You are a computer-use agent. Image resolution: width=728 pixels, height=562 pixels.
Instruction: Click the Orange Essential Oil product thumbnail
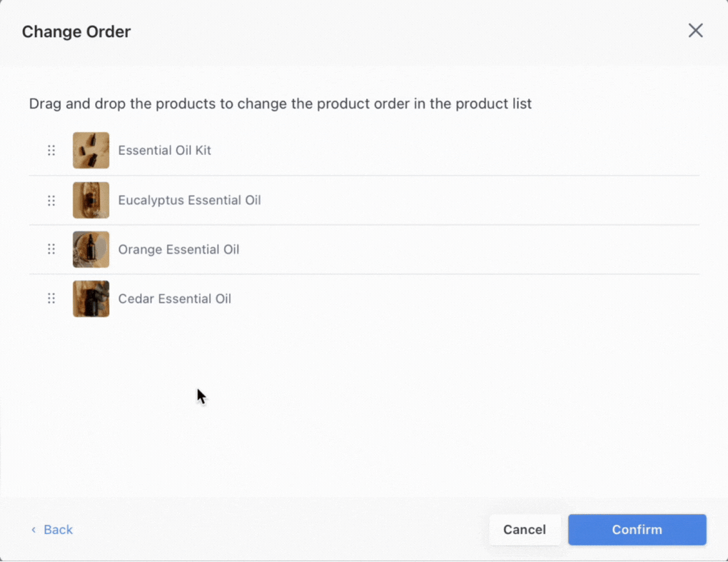click(91, 249)
